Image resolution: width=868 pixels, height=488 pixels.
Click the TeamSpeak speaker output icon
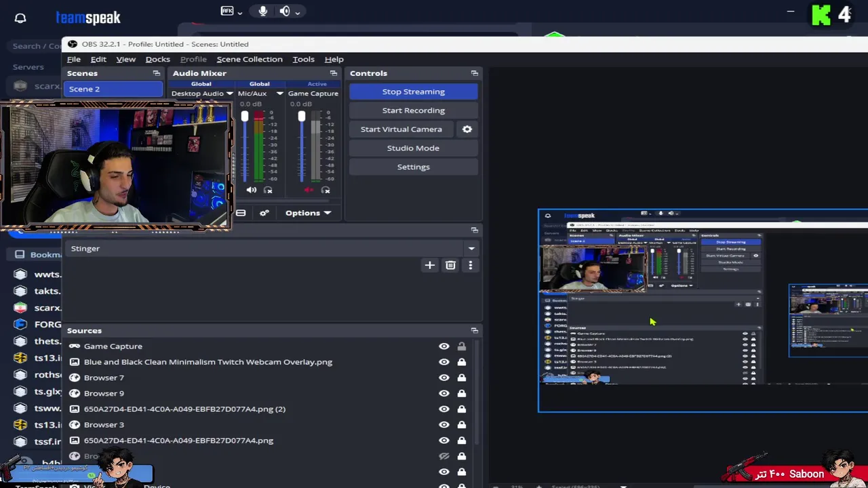[x=285, y=11]
